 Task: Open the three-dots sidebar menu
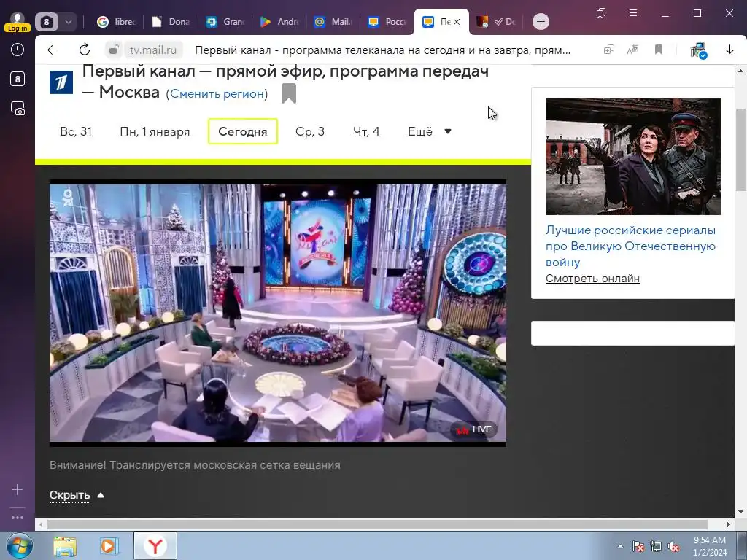tap(18, 517)
